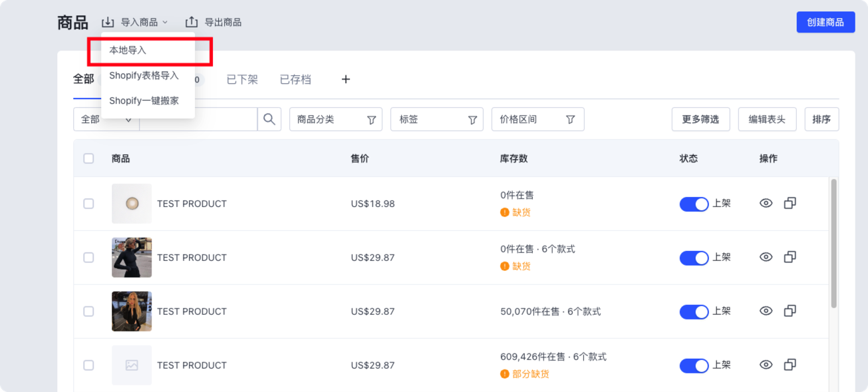Image resolution: width=868 pixels, height=392 pixels.
Task: Open the 价格区间 filter dropdown
Action: [538, 119]
